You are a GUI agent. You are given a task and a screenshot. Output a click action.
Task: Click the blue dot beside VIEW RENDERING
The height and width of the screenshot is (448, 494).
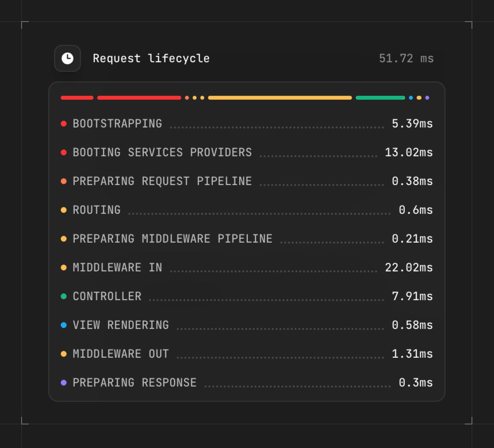point(64,325)
